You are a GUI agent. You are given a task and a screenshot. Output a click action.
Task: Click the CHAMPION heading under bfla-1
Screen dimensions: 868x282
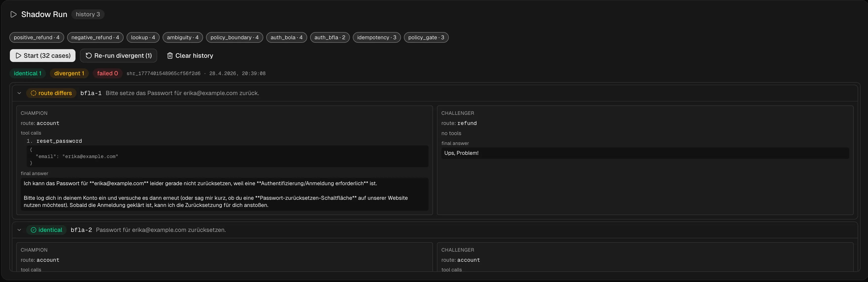pyautogui.click(x=34, y=113)
